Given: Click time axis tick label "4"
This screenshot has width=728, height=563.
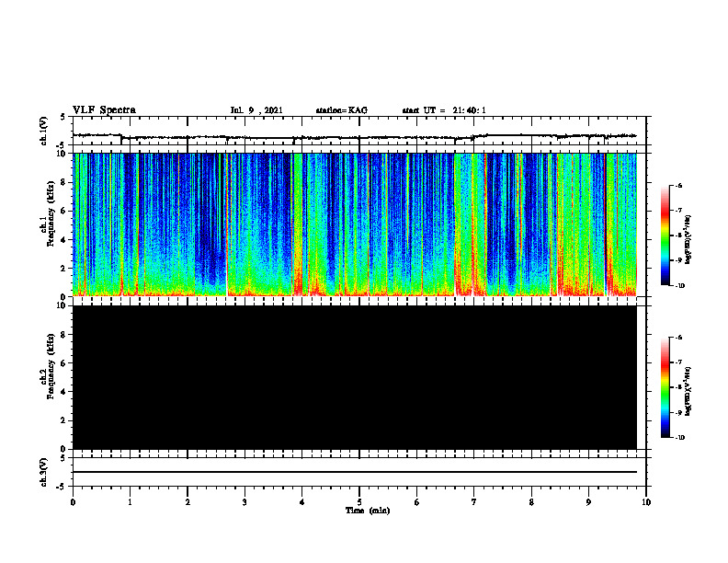Looking at the screenshot, I should click(x=301, y=502).
